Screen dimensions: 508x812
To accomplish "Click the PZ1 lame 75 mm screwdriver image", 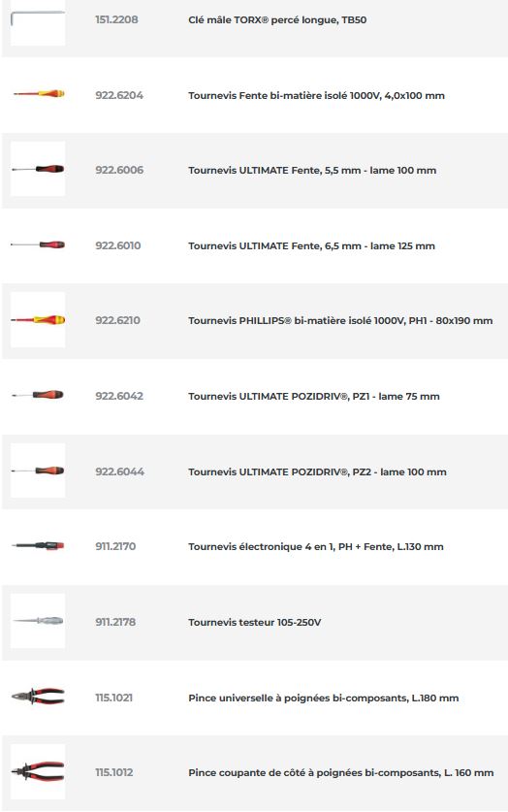I will point(38,395).
